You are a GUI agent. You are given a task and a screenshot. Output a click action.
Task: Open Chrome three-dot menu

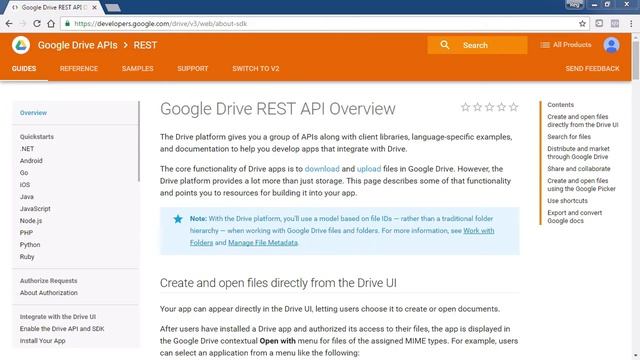631,24
